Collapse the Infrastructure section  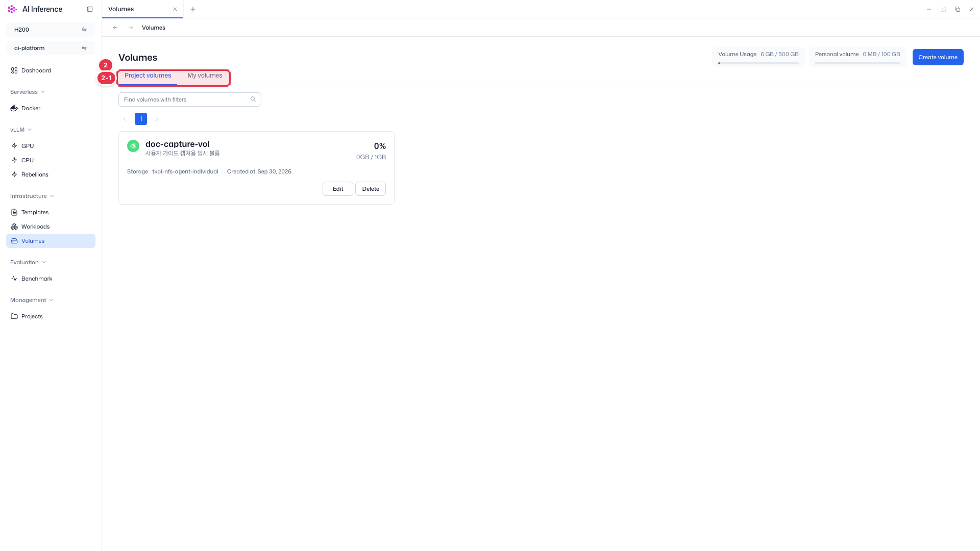click(x=32, y=196)
